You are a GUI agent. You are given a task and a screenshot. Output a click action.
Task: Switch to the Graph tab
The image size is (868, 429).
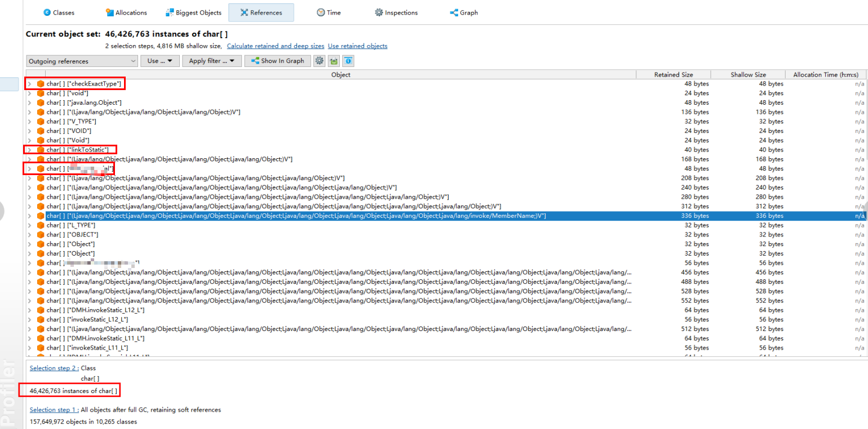[x=464, y=12]
